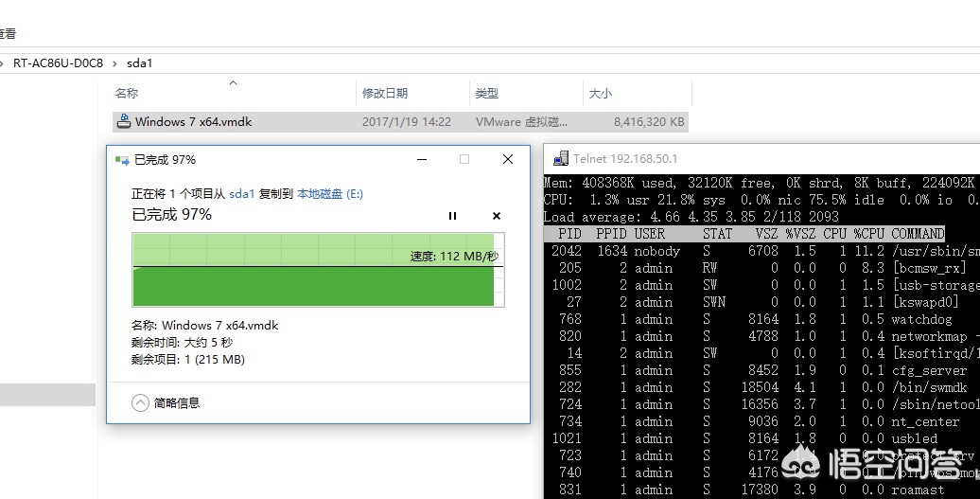Click the 剩余时间: 大约 5 秒 text
This screenshot has height=499, width=980.
click(x=182, y=343)
